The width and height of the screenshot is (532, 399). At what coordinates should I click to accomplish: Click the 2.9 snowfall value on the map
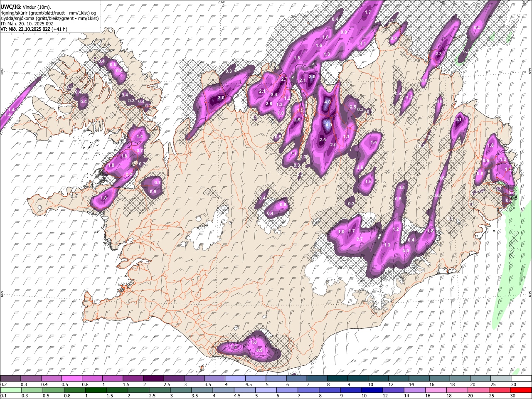click(297, 120)
